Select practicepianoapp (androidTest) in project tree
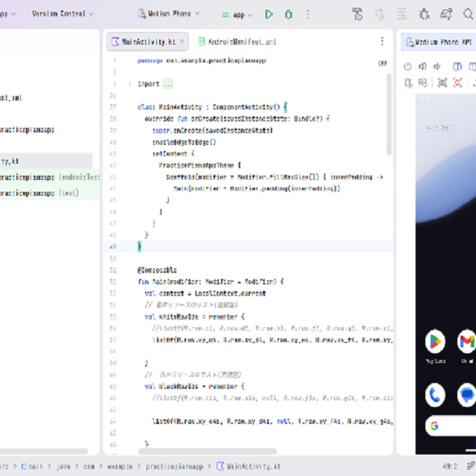The width and height of the screenshot is (476, 476). (x=50, y=177)
